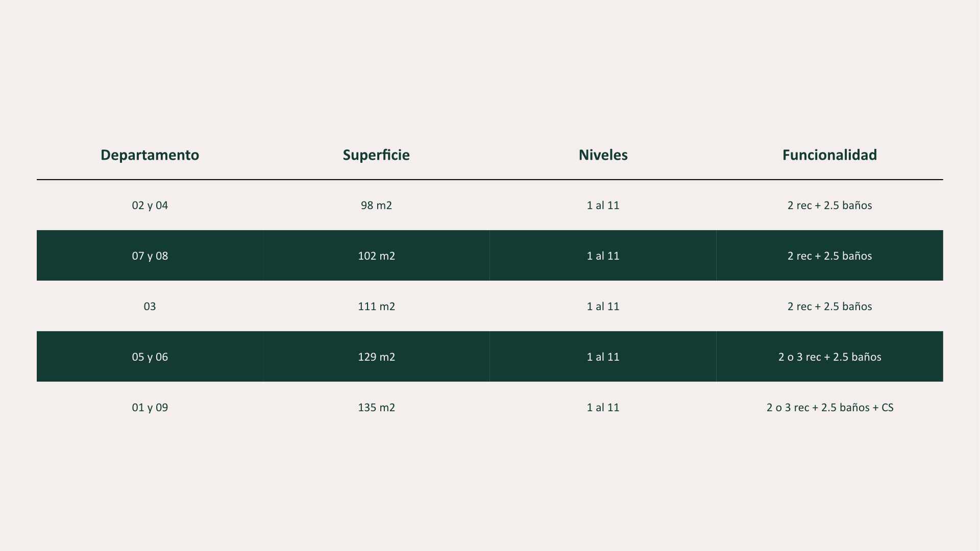Click the "05 y 06" department cell
The image size is (980, 551).
click(x=150, y=357)
